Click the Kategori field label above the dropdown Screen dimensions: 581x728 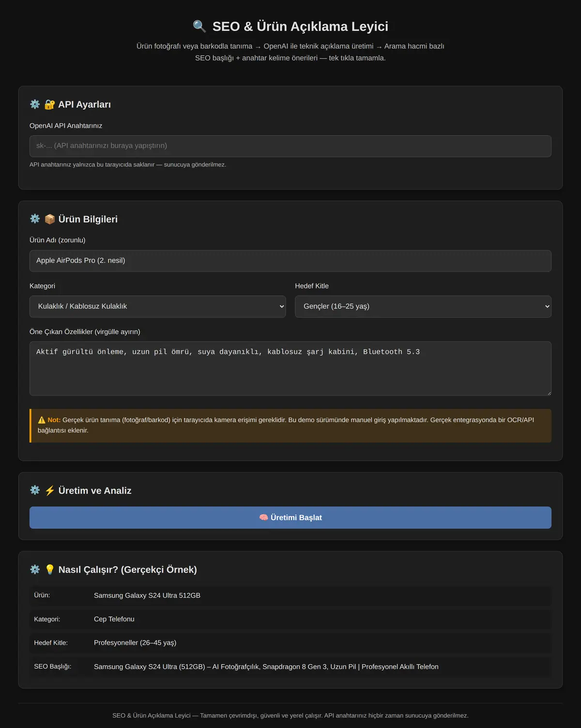pyautogui.click(x=43, y=286)
